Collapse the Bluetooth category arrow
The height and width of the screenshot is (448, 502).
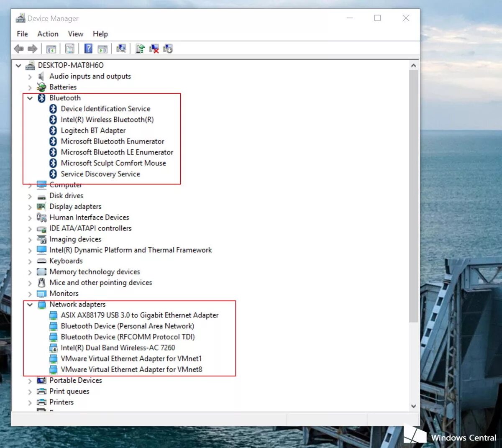click(x=30, y=98)
